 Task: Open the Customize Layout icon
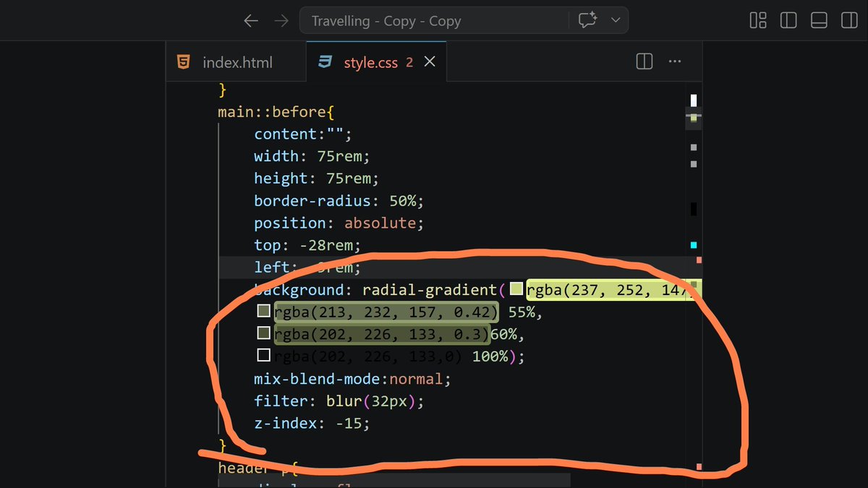click(758, 20)
